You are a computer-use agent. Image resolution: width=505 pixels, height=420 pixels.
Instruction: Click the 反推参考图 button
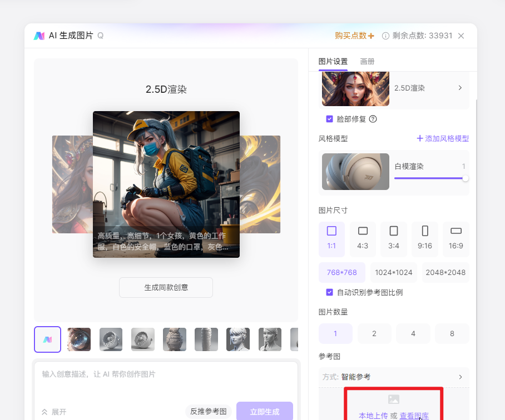point(209,411)
